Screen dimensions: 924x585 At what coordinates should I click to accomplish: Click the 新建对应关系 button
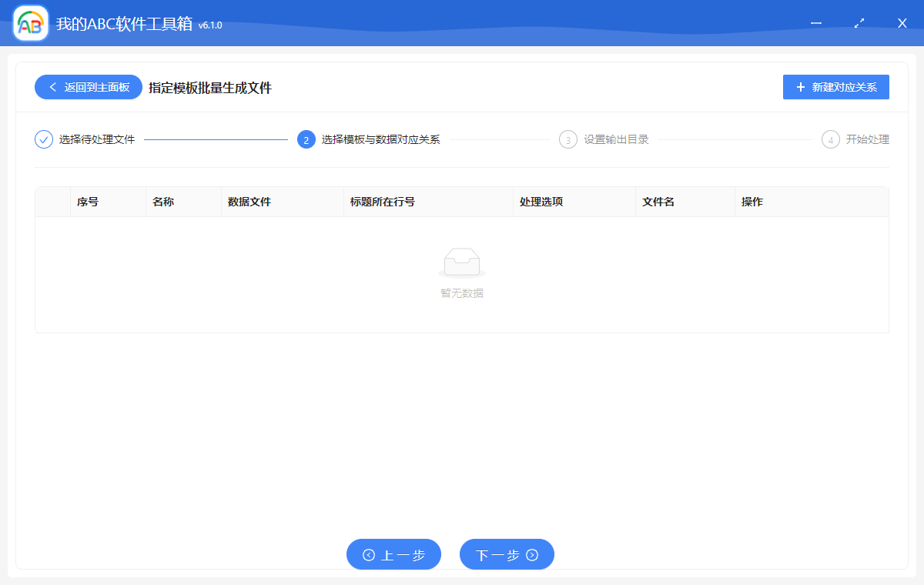[x=835, y=87]
